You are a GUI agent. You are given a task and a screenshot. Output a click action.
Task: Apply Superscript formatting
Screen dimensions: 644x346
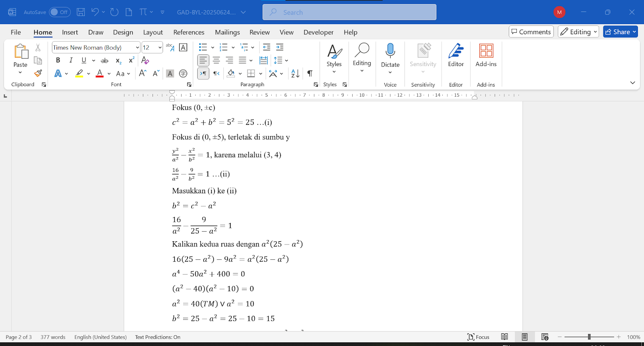click(x=131, y=60)
